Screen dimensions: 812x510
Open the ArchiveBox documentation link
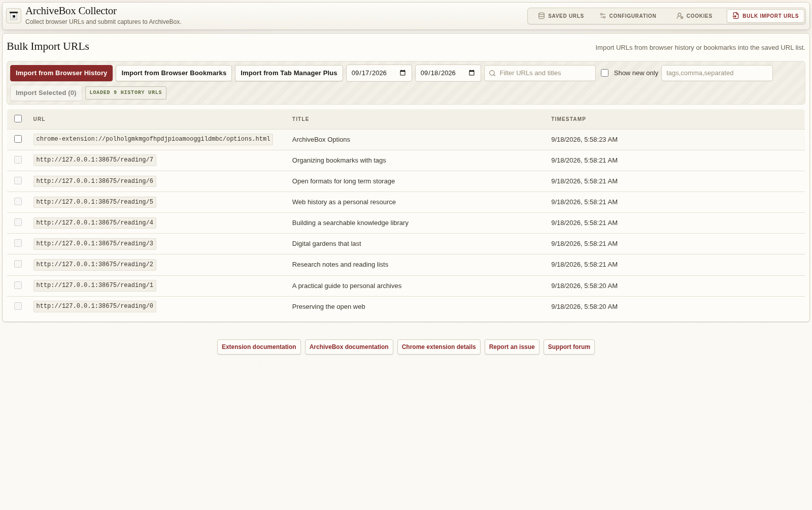349,347
